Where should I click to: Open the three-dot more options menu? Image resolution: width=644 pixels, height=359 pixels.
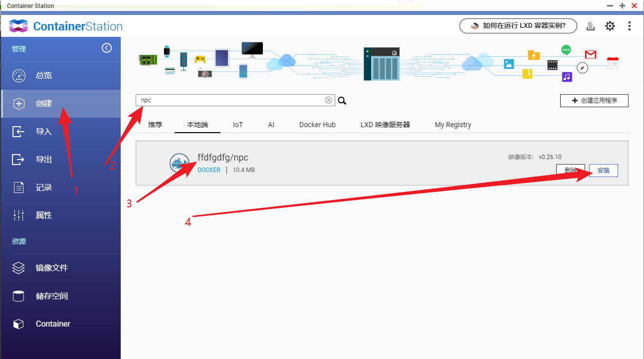point(630,26)
